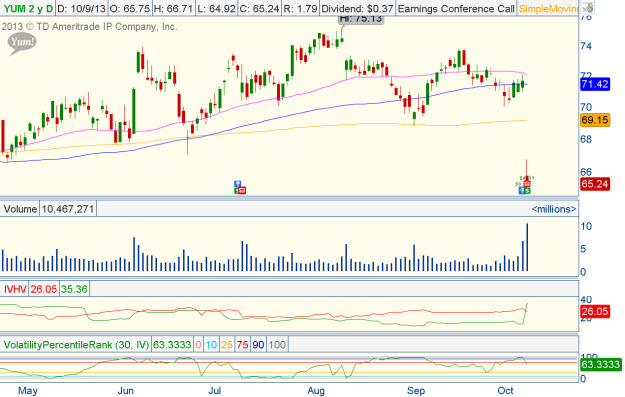Click the blue 71.42 price axis label

[x=595, y=84]
